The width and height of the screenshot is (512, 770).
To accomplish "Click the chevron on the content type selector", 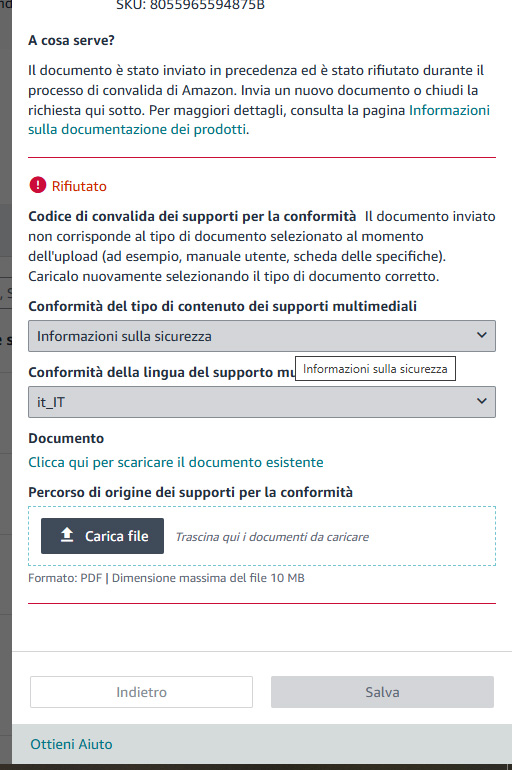I will coord(482,335).
